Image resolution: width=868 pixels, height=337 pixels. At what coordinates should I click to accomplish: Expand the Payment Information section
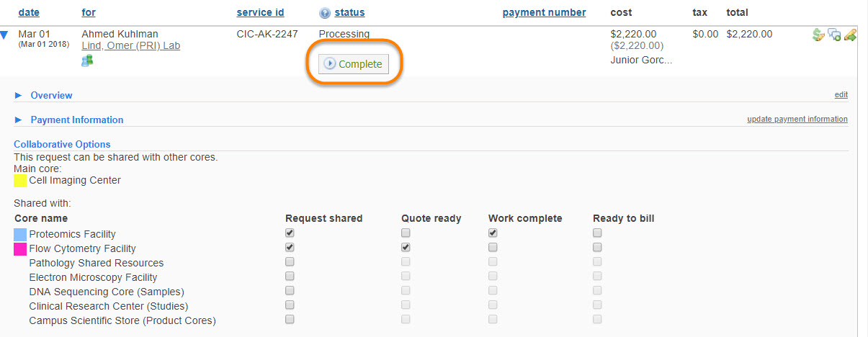76,120
